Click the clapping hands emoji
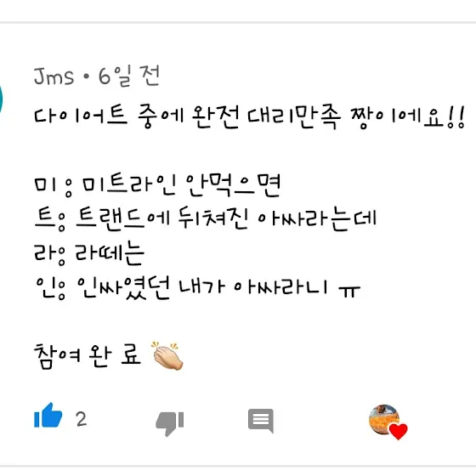This screenshot has height=476, width=476. [168, 356]
